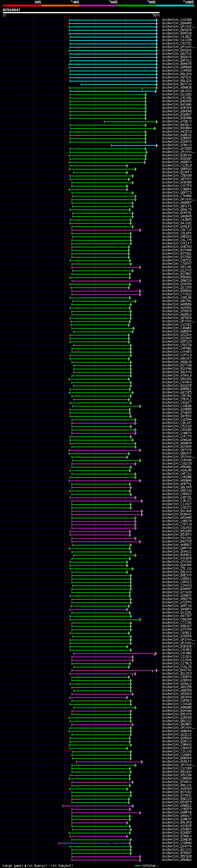Image resolution: width=197 pixels, height=868 pixels.
Task: Click the purple alignment bar for UniRef100_Q67078
Action: click(105, 450)
